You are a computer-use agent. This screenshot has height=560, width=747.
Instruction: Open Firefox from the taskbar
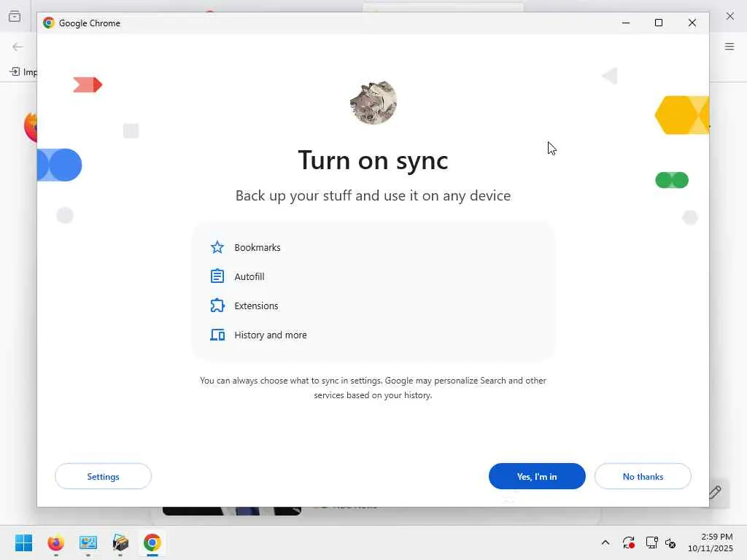55,542
